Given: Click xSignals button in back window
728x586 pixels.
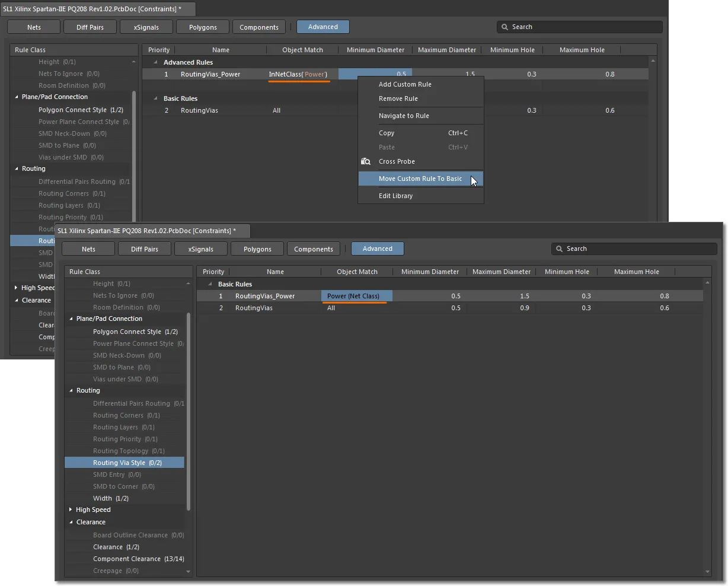Looking at the screenshot, I should (x=146, y=27).
